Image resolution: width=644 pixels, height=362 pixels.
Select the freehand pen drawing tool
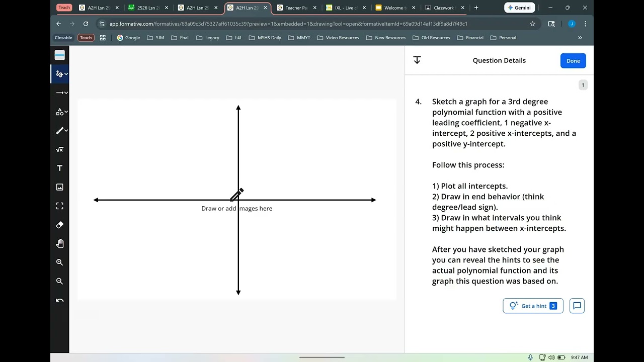pos(59,74)
